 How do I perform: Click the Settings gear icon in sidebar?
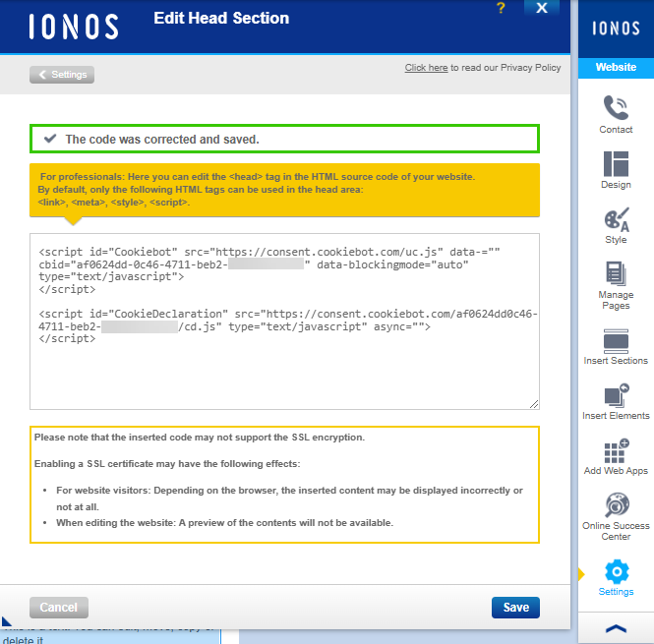pos(616,571)
